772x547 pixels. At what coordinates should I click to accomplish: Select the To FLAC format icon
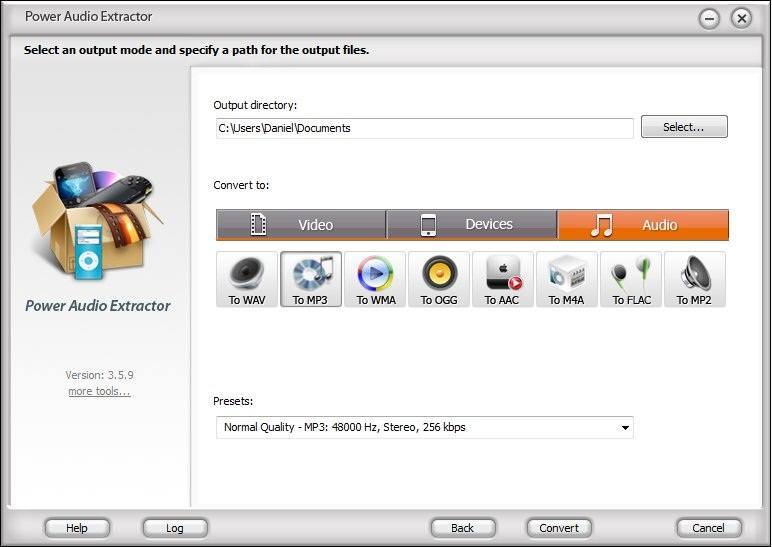pyautogui.click(x=631, y=279)
